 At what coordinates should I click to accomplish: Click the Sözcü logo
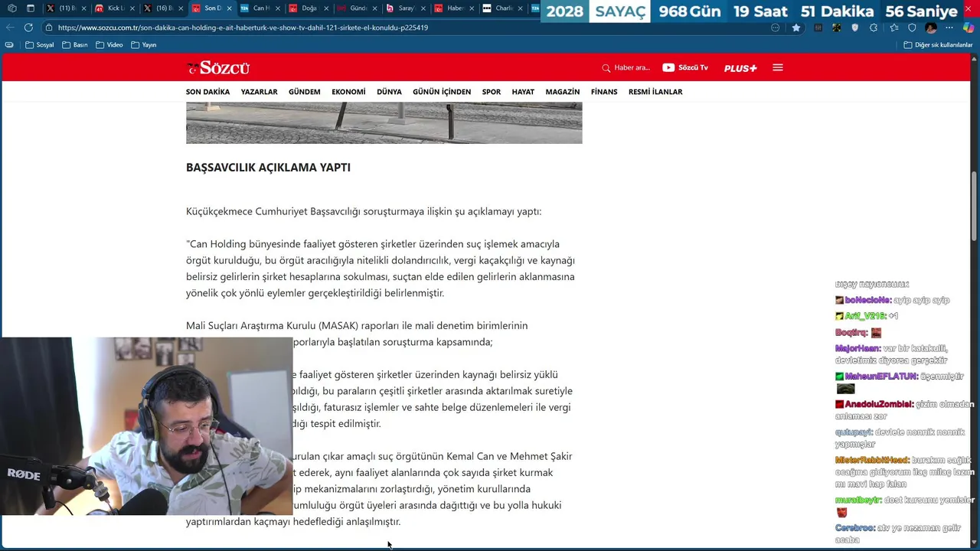218,67
